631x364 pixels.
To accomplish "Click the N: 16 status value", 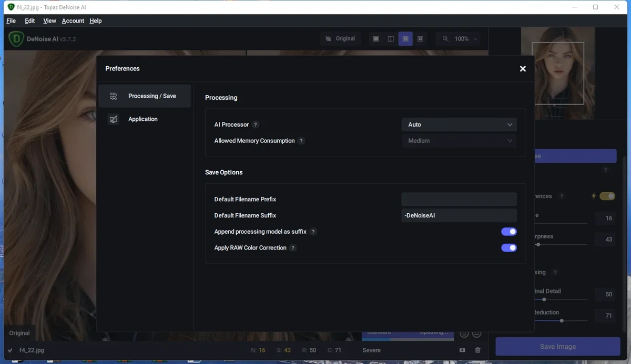I will (258, 350).
